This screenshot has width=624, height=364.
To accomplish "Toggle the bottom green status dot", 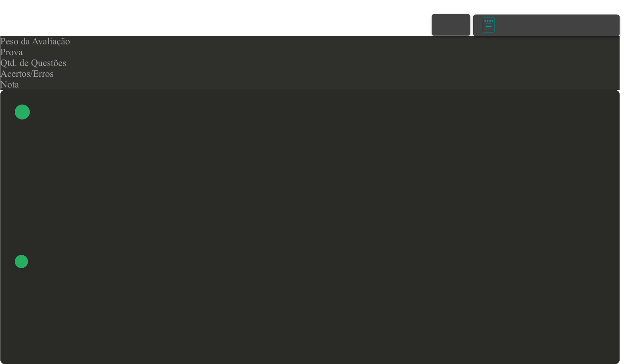I will [x=21, y=261].
